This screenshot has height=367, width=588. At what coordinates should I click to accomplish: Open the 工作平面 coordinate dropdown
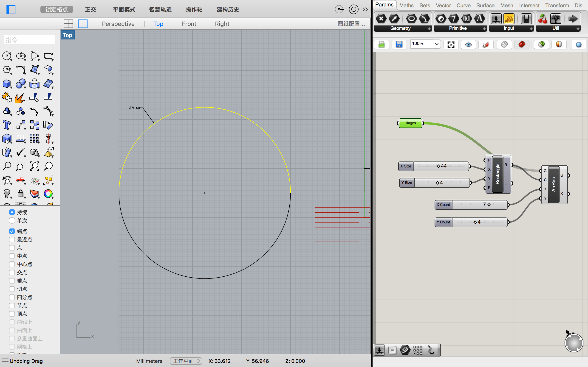tap(186, 361)
